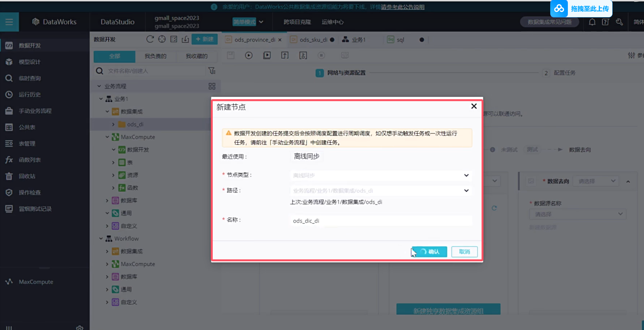Click the hamburger menu icon at top left

pos(9,22)
